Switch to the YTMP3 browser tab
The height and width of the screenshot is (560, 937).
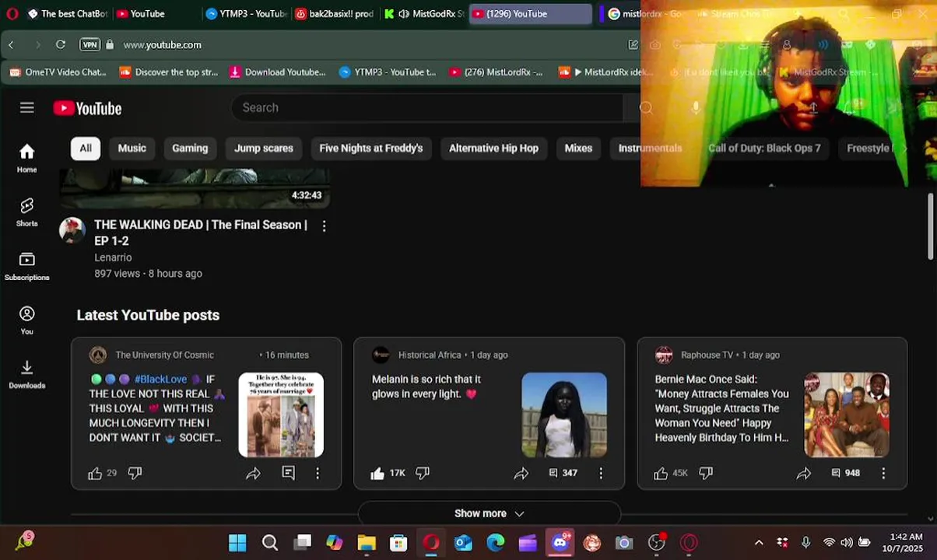pyautogui.click(x=247, y=13)
